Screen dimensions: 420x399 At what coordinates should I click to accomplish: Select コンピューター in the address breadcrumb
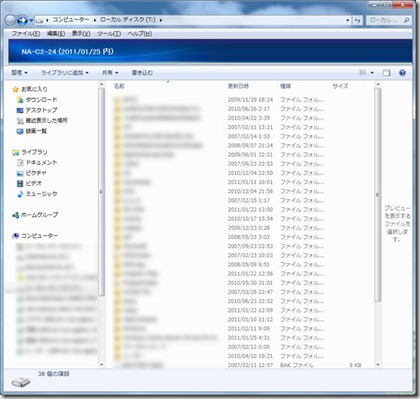coord(71,20)
